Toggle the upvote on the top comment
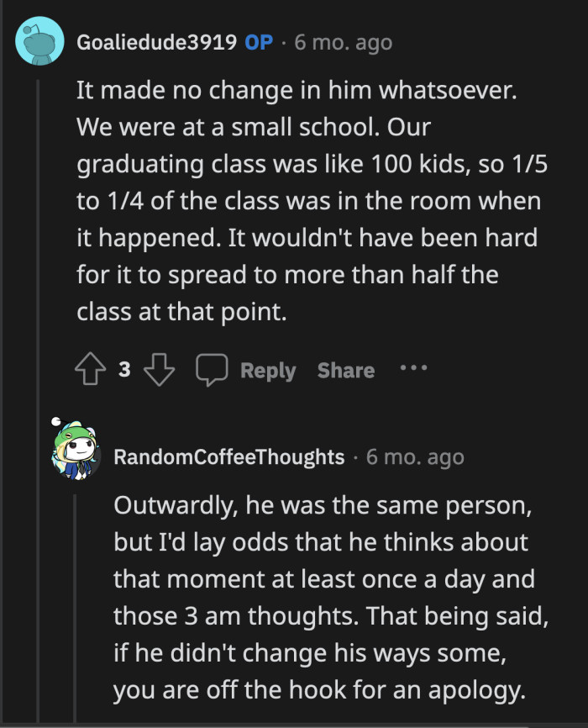This screenshot has height=728, width=588. (91, 368)
